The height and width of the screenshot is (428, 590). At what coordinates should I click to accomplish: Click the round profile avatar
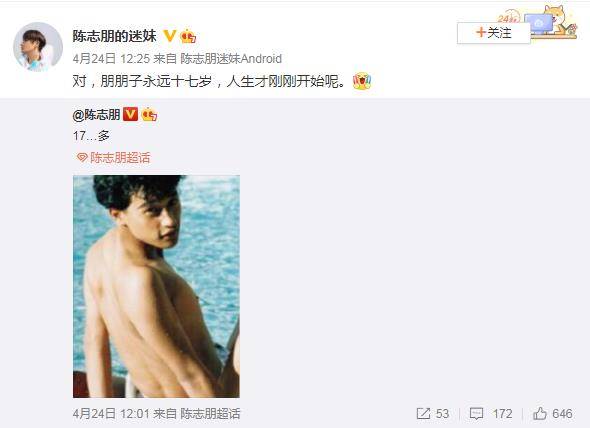click(x=38, y=47)
